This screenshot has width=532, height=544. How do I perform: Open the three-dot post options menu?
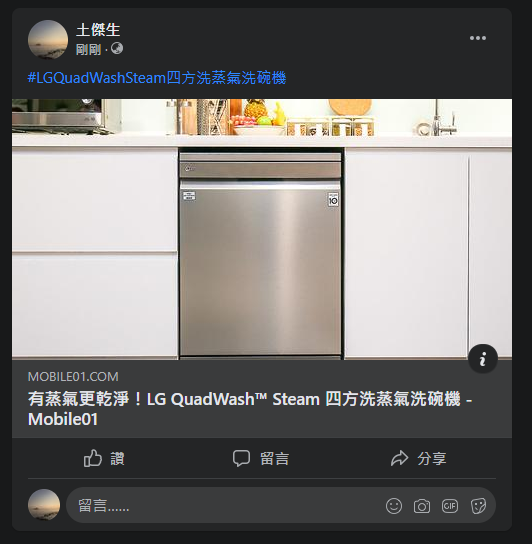click(x=478, y=38)
